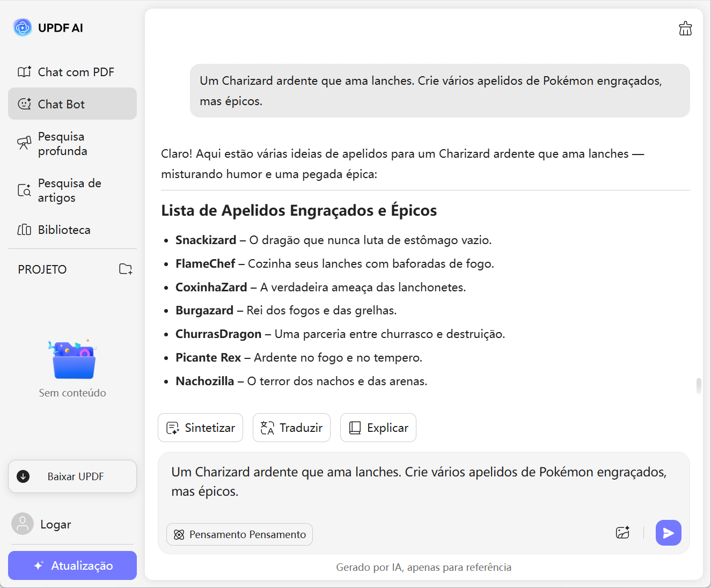Click the Explicar button
711x588 pixels.
point(378,428)
